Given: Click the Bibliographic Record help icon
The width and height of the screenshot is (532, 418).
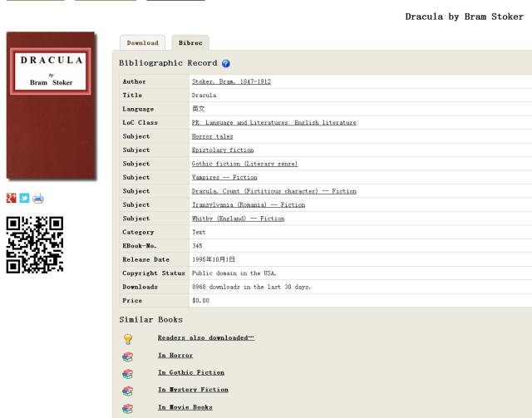Looking at the screenshot, I should [226, 63].
